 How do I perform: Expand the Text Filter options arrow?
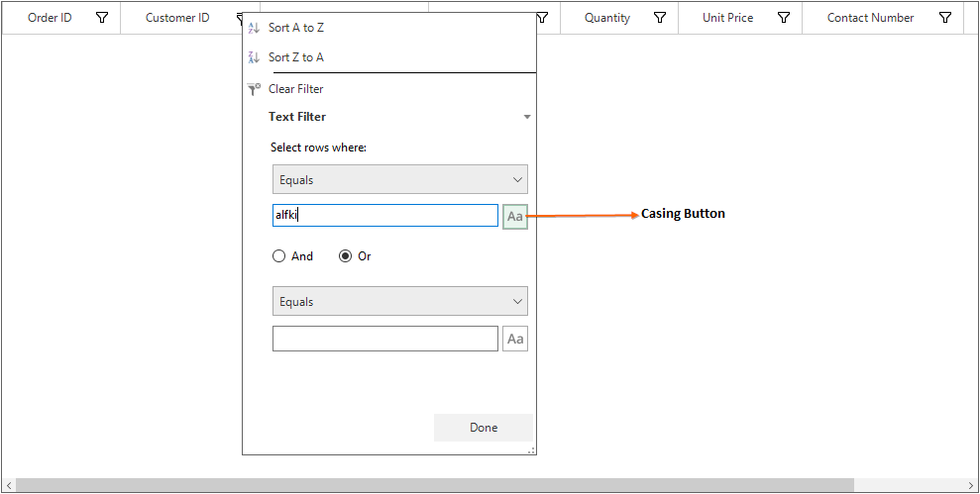click(x=527, y=117)
